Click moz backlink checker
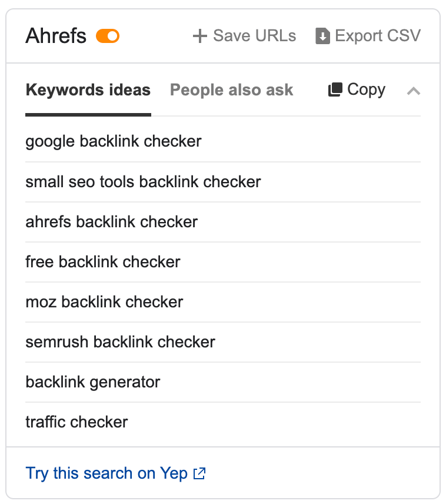 (x=104, y=301)
